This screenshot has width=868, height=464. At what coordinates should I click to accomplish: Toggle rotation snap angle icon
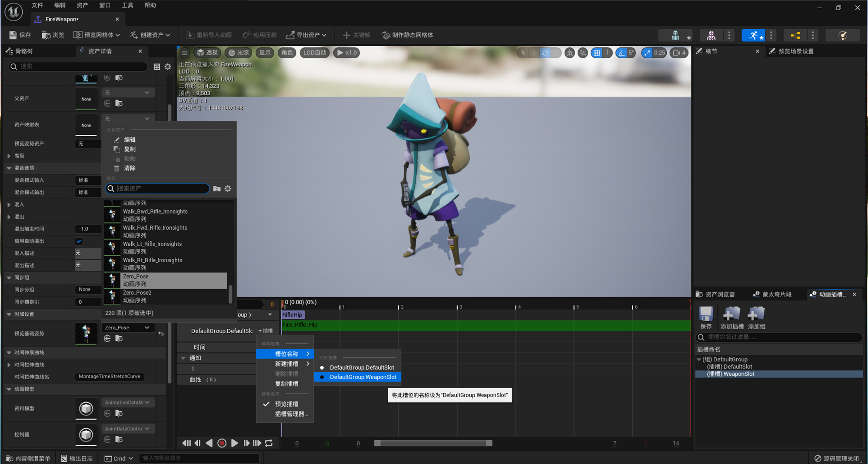tap(622, 53)
